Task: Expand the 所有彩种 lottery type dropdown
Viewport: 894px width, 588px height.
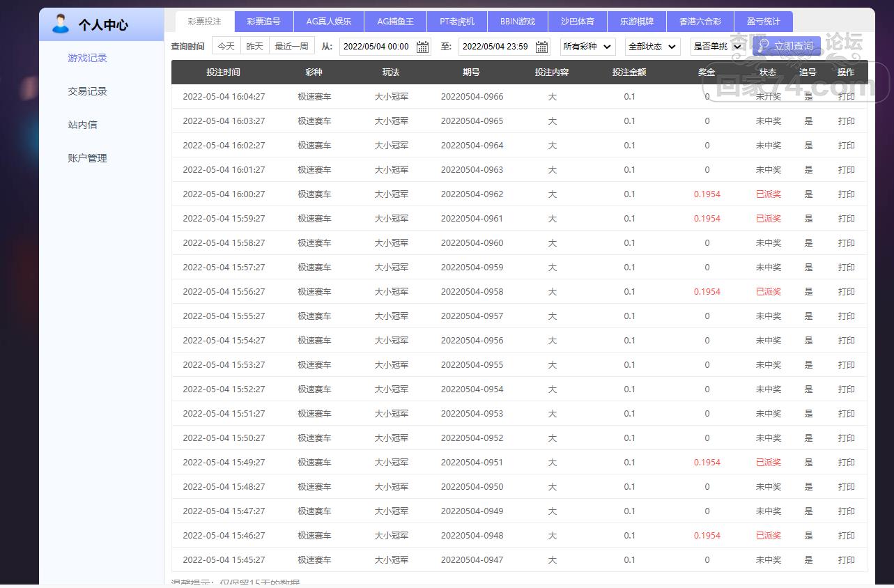Action: 587,47
